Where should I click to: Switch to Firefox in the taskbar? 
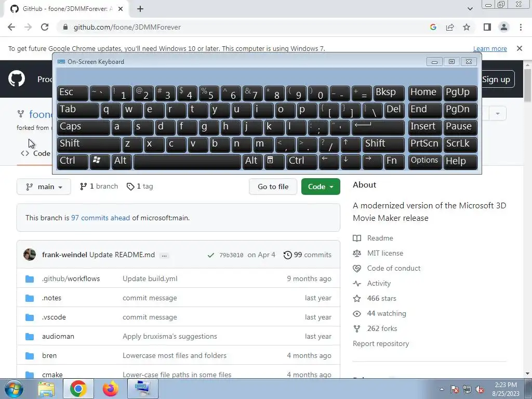click(x=110, y=389)
